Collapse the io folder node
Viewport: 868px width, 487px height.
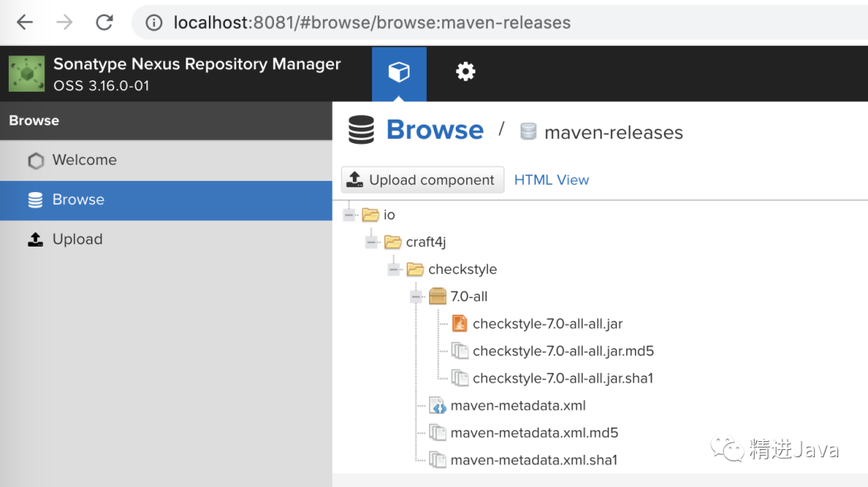(x=350, y=215)
